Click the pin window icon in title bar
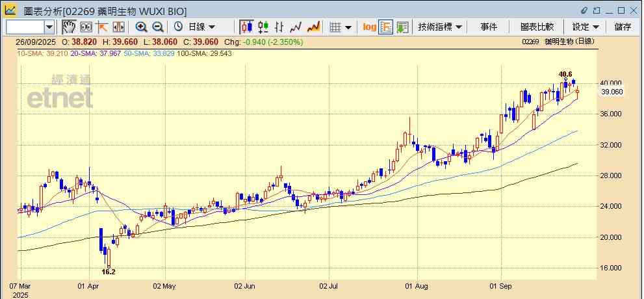 [597, 10]
